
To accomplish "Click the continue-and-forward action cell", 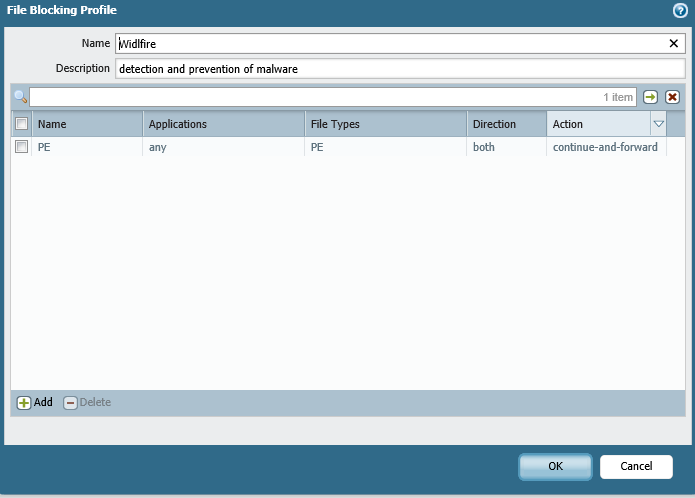I will coord(606,147).
